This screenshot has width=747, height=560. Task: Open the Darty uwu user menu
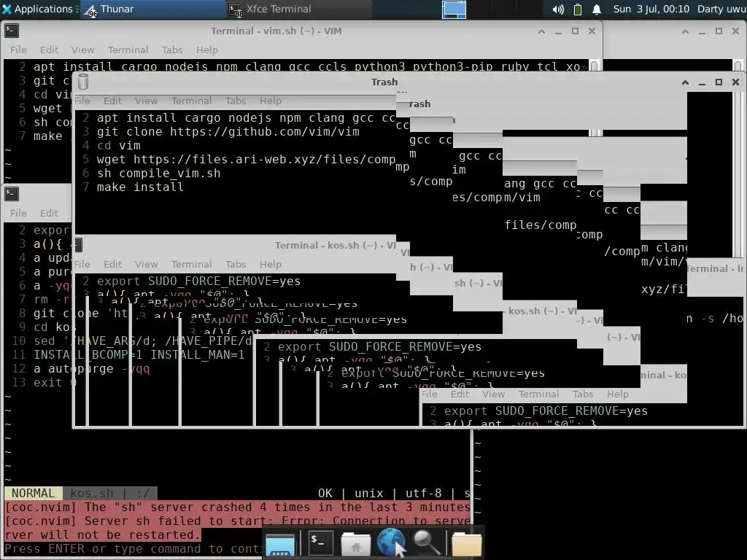pos(721,9)
